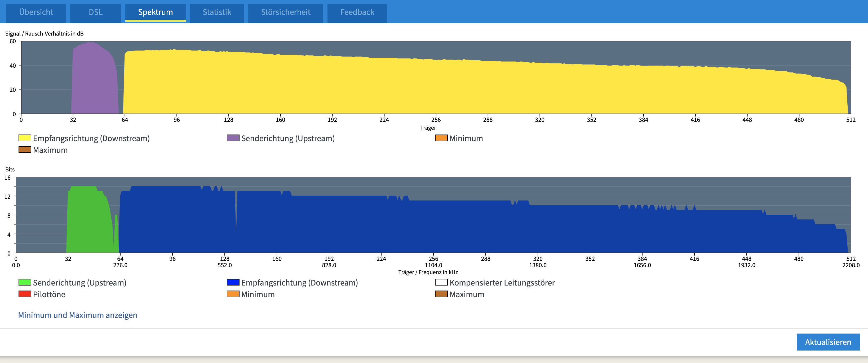Viewport: 868px width, 363px height.
Task: Click red Pilottöne legend swatch
Action: tap(25, 294)
